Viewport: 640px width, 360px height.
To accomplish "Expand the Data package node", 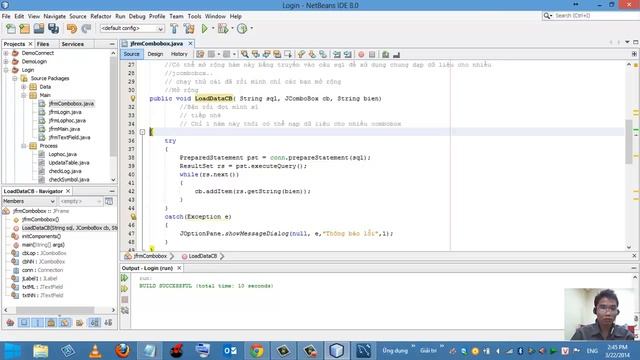I will [x=24, y=87].
